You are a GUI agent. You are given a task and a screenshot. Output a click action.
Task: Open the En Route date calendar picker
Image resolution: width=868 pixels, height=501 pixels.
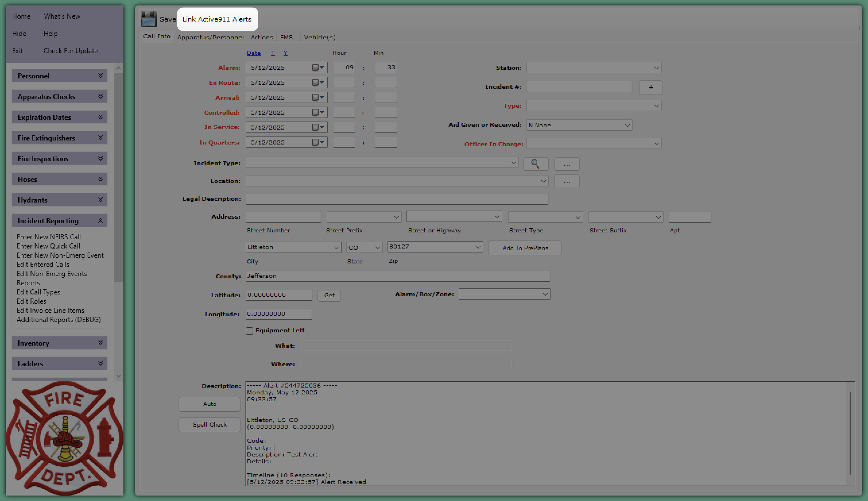point(318,82)
